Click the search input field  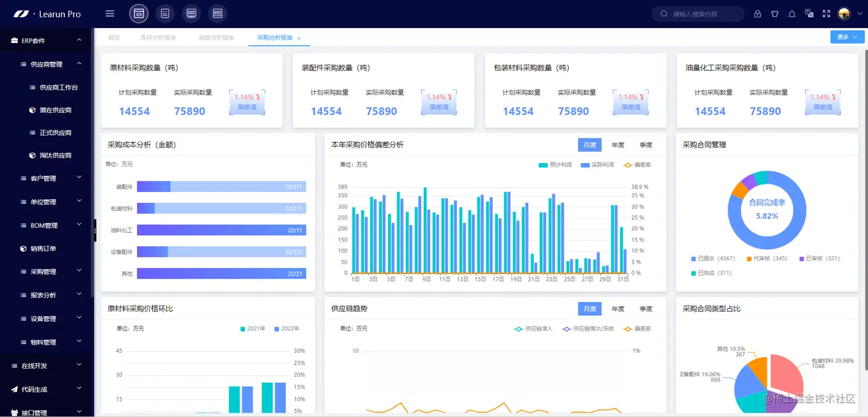tap(697, 14)
